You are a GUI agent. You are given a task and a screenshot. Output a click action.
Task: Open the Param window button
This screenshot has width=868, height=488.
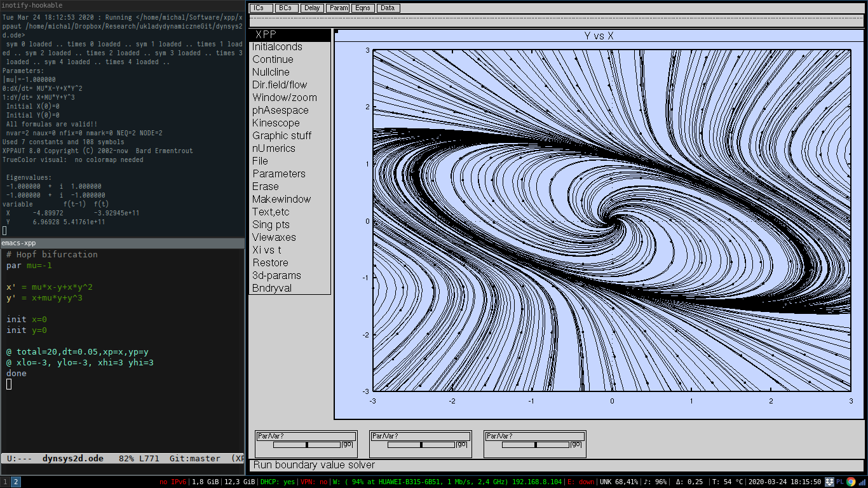(x=337, y=8)
